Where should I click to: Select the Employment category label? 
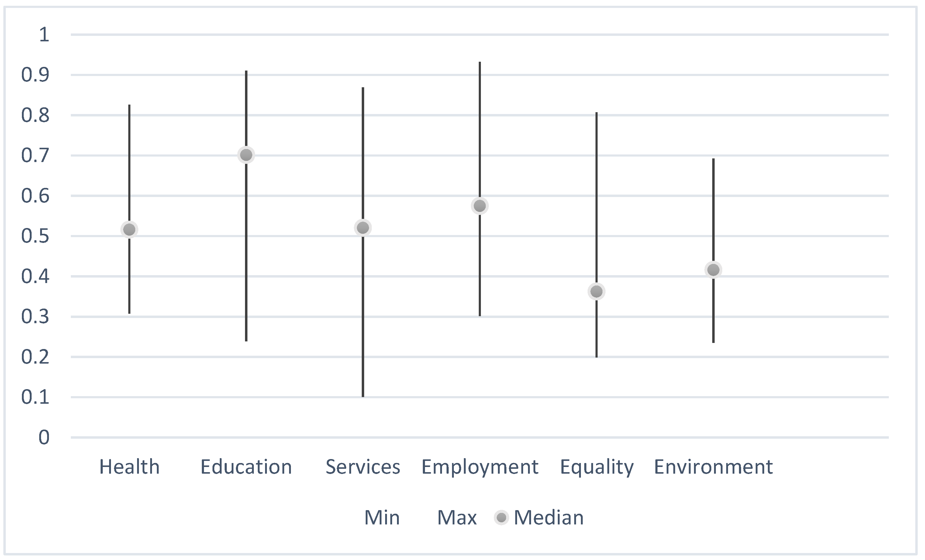[480, 467]
